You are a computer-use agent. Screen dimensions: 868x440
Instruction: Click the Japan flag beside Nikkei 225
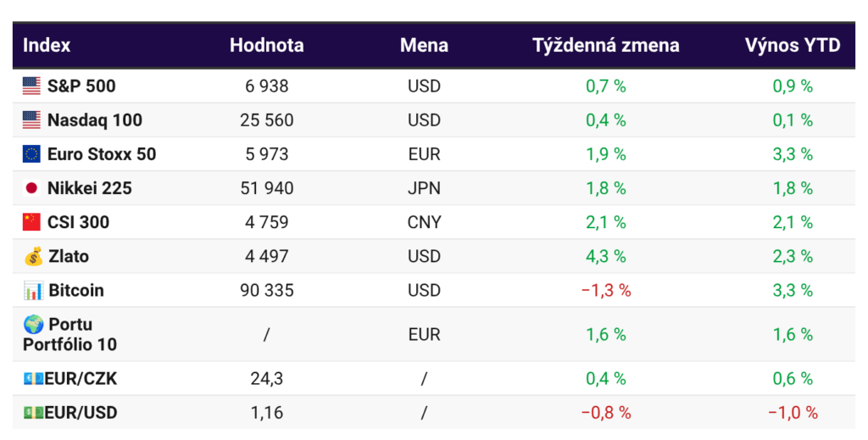pyautogui.click(x=31, y=188)
